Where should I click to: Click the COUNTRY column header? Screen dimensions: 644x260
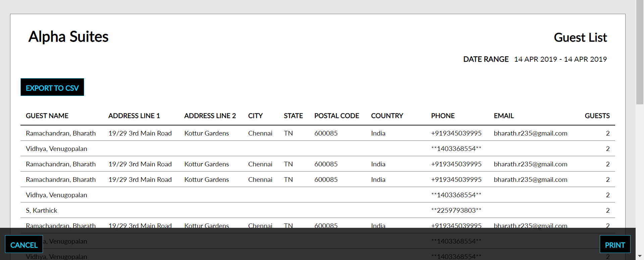[x=387, y=116]
